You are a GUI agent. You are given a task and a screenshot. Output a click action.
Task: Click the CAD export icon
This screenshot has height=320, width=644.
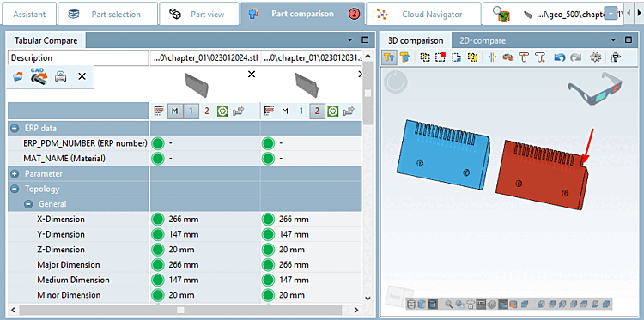coord(39,76)
